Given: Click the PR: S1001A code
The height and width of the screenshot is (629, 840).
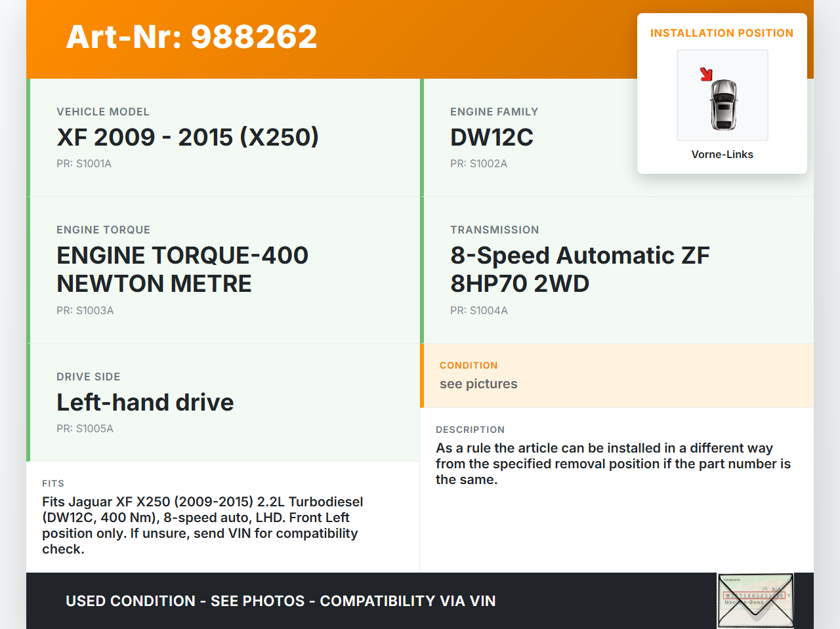Looking at the screenshot, I should pyautogui.click(x=84, y=164).
